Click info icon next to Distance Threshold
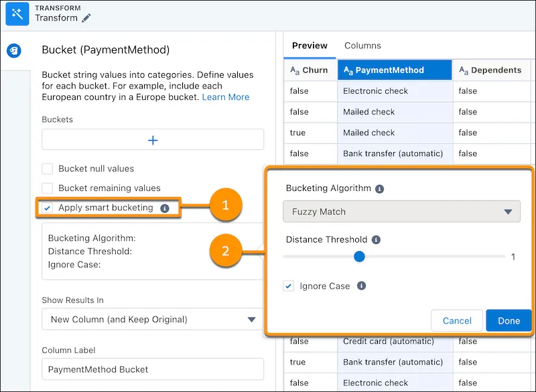The image size is (536, 392). (x=376, y=240)
